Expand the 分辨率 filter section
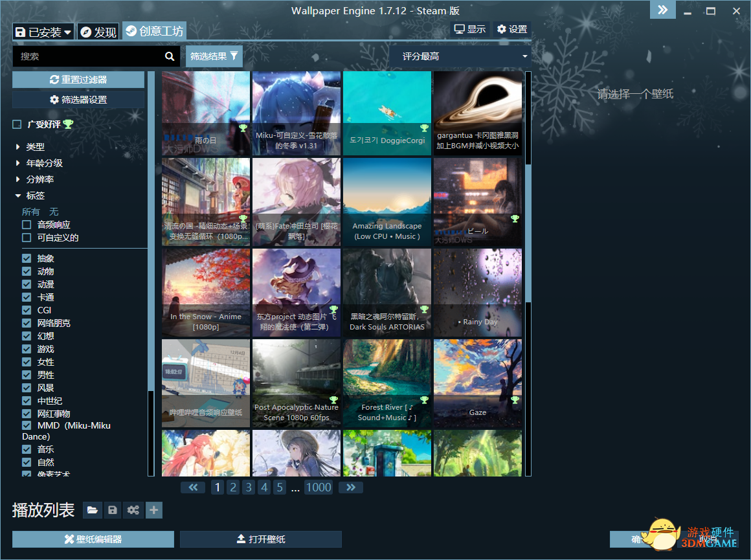The height and width of the screenshot is (560, 751). pos(34,179)
